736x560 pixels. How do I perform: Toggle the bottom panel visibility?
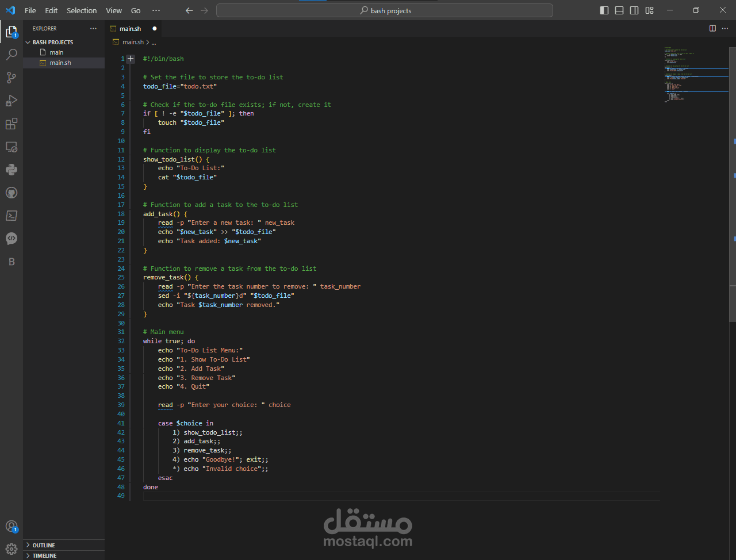pos(619,10)
